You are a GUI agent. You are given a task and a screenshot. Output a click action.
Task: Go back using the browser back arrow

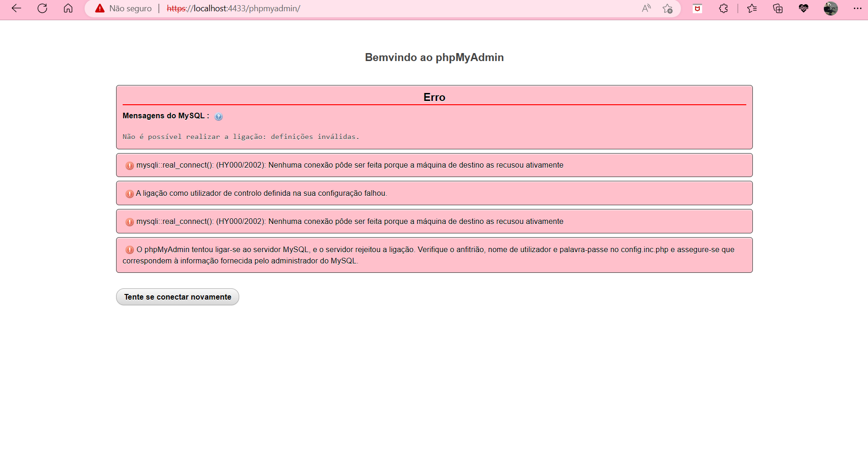16,8
